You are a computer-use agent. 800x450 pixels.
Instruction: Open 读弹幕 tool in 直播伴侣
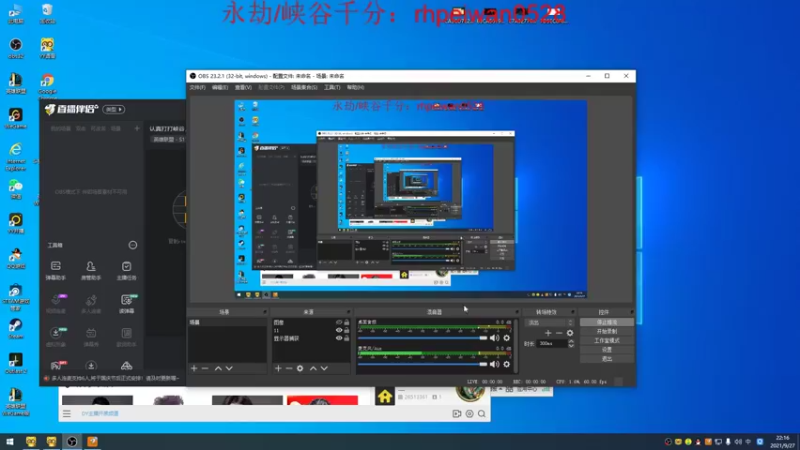pyautogui.click(x=127, y=304)
